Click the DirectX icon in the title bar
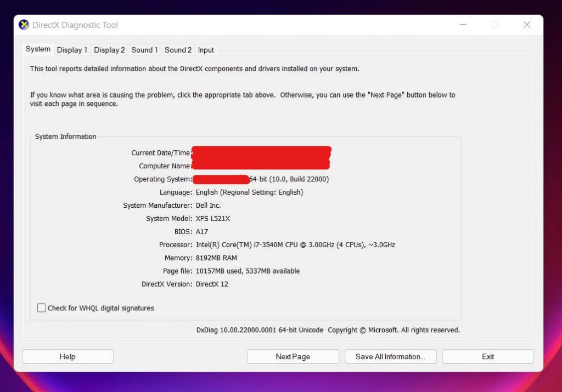 (x=24, y=25)
